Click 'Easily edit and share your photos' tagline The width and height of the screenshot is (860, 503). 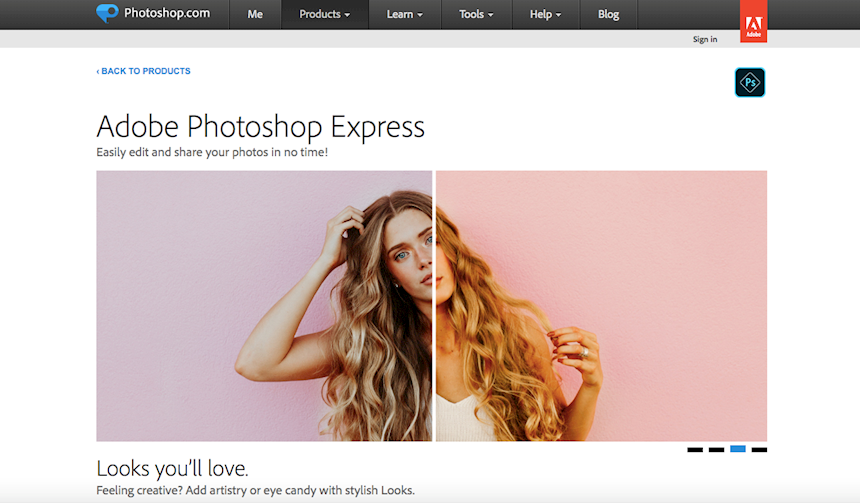212,152
